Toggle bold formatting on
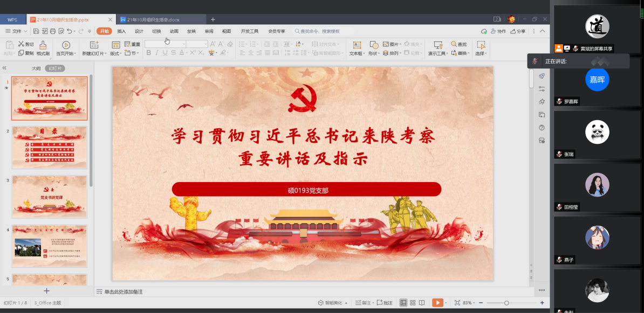Viewport: 644px width, 313px height. click(x=148, y=52)
